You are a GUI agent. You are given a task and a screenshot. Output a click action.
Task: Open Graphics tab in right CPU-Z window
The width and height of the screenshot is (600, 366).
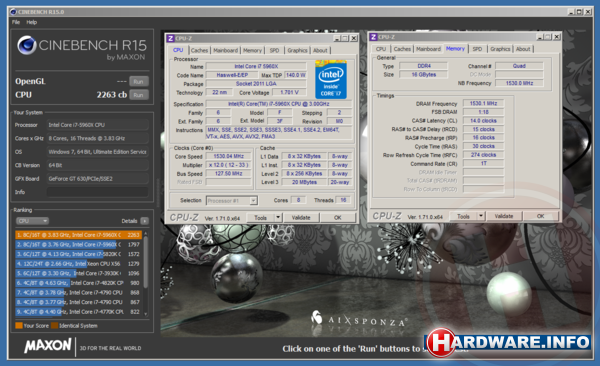[x=500, y=49]
